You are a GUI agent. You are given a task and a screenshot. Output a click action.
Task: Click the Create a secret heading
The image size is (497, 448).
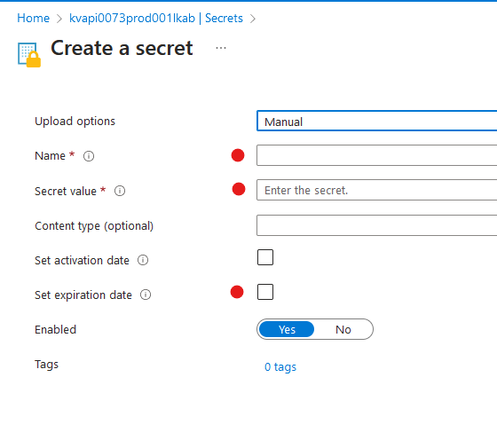point(122,48)
